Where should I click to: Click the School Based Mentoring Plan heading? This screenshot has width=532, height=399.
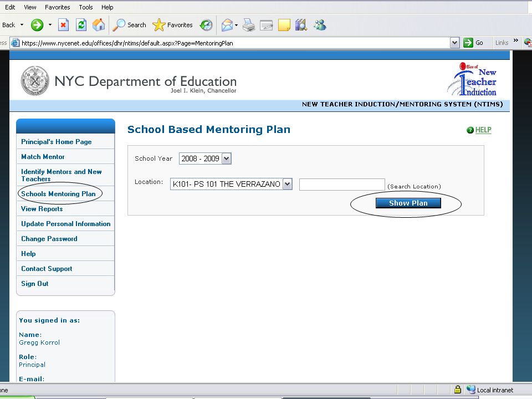pyautogui.click(x=209, y=129)
